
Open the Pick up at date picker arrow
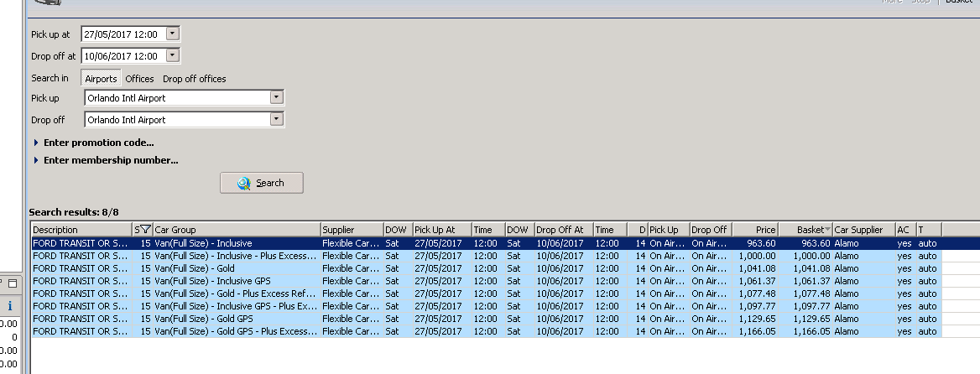click(x=173, y=34)
